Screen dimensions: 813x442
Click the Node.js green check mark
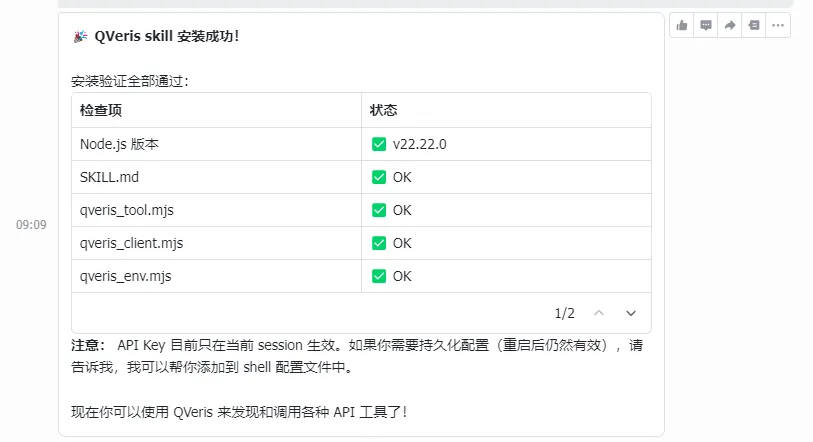click(x=379, y=144)
